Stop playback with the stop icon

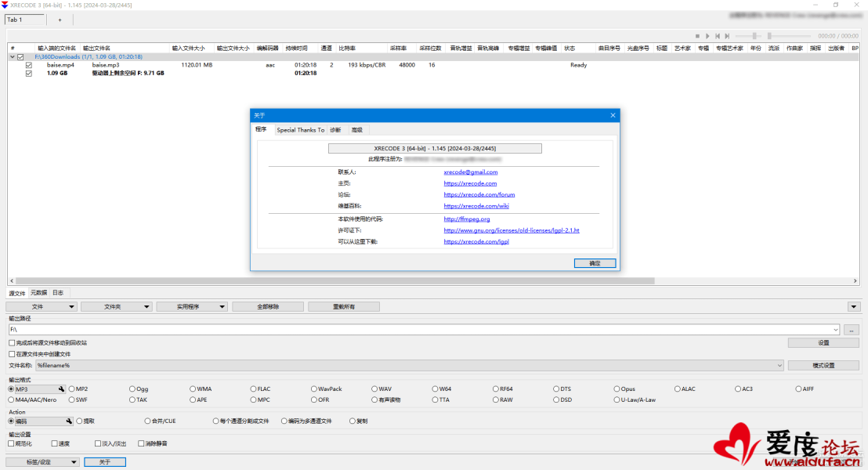[x=697, y=36]
